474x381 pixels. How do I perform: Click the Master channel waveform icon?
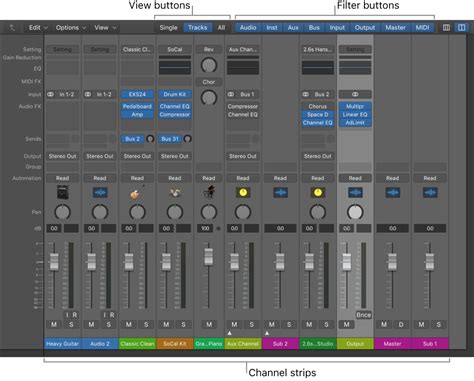[392, 192]
